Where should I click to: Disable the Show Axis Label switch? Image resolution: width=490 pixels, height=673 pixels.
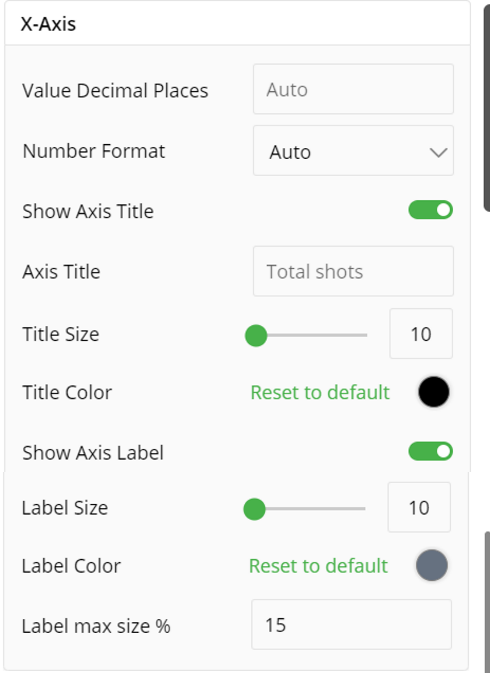430,452
